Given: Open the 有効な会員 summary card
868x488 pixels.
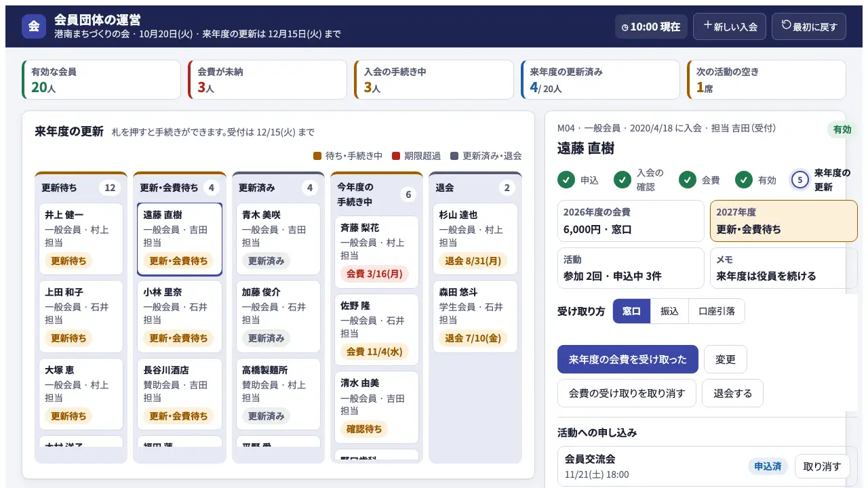Looking at the screenshot, I should (x=102, y=80).
